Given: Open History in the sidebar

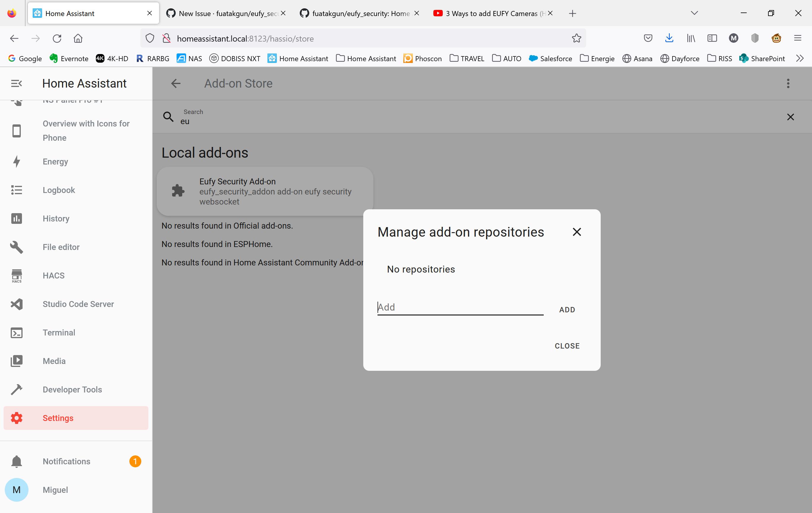Looking at the screenshot, I should pyautogui.click(x=76, y=218).
